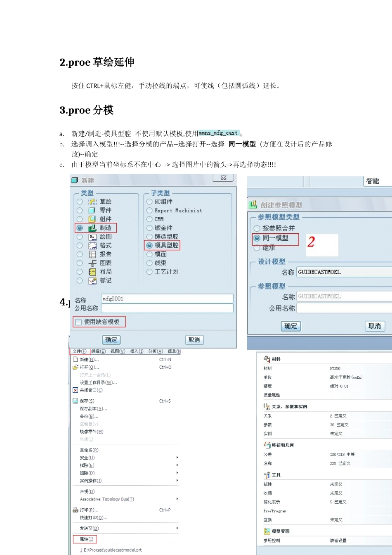The image size is (392, 555).
Task: Click the 30 已定义 parameters value
Action: pos(339,425)
